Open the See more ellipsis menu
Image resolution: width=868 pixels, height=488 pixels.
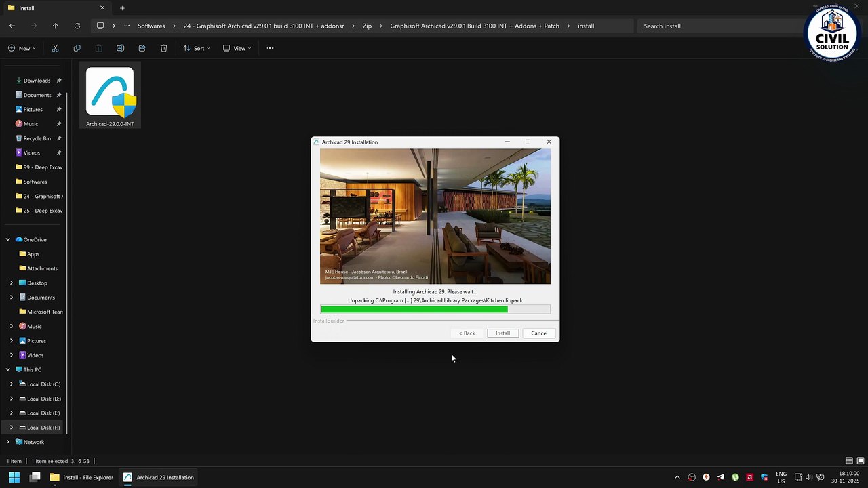point(270,48)
